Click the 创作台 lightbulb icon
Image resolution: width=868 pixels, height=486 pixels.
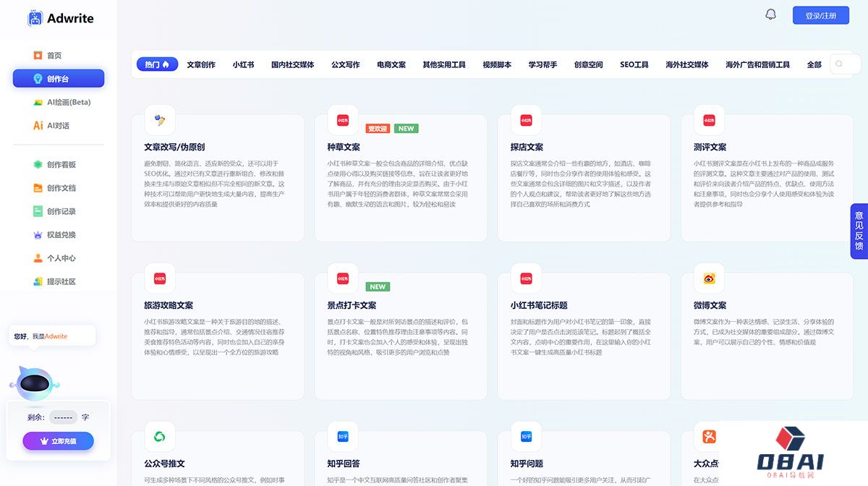coord(38,79)
